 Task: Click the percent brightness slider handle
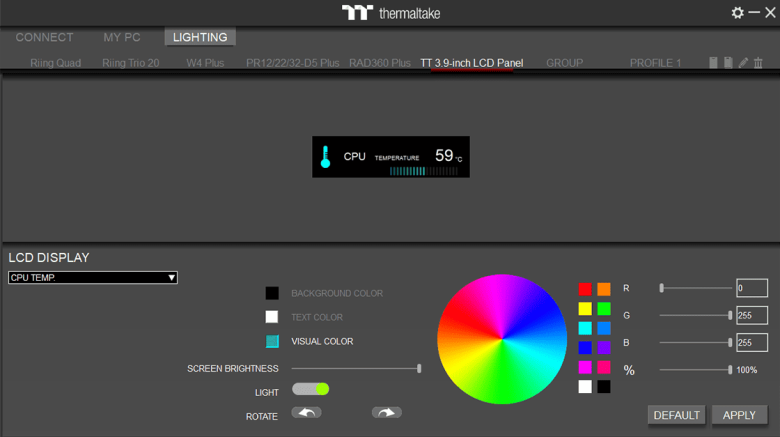pyautogui.click(x=730, y=370)
